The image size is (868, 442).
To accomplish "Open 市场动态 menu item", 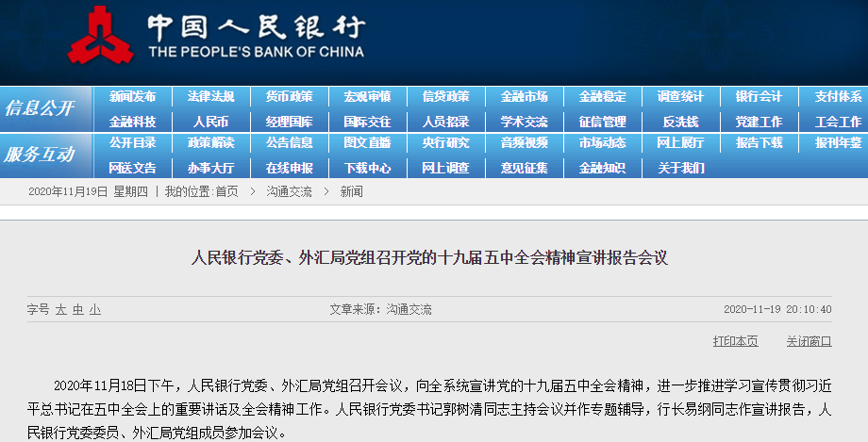I will coord(602,142).
